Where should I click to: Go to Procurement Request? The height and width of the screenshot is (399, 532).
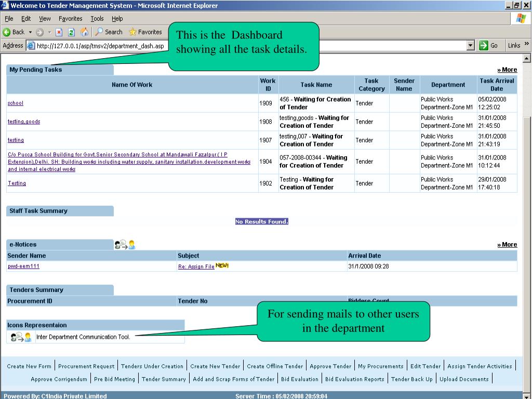pyautogui.click(x=86, y=366)
